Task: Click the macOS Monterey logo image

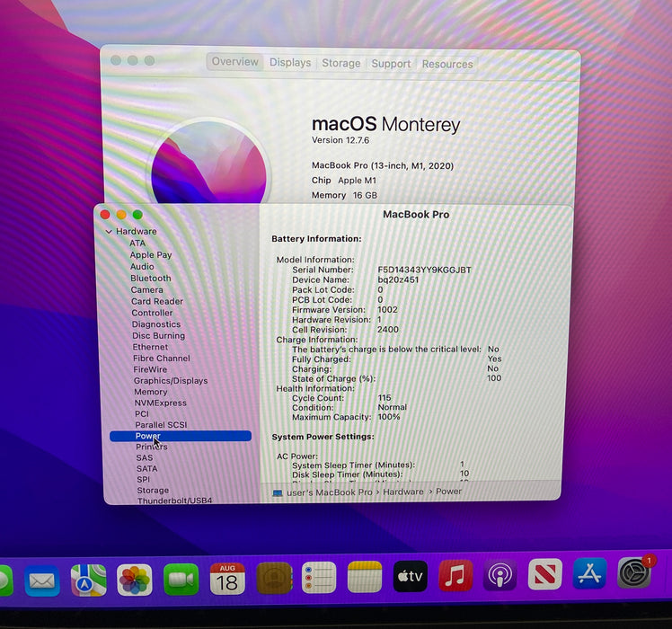Action: pyautogui.click(x=209, y=163)
